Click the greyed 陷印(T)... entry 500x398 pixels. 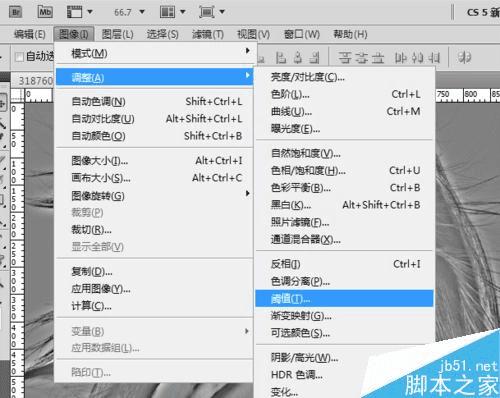click(154, 372)
